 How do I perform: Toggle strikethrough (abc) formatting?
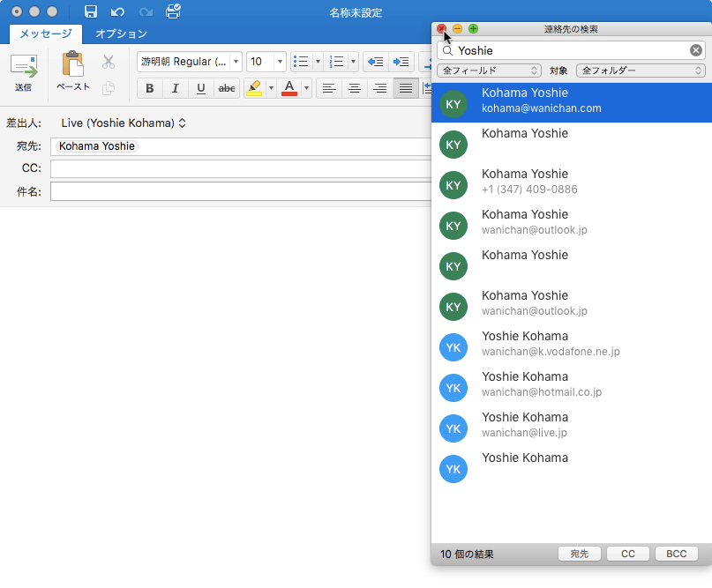(x=227, y=88)
